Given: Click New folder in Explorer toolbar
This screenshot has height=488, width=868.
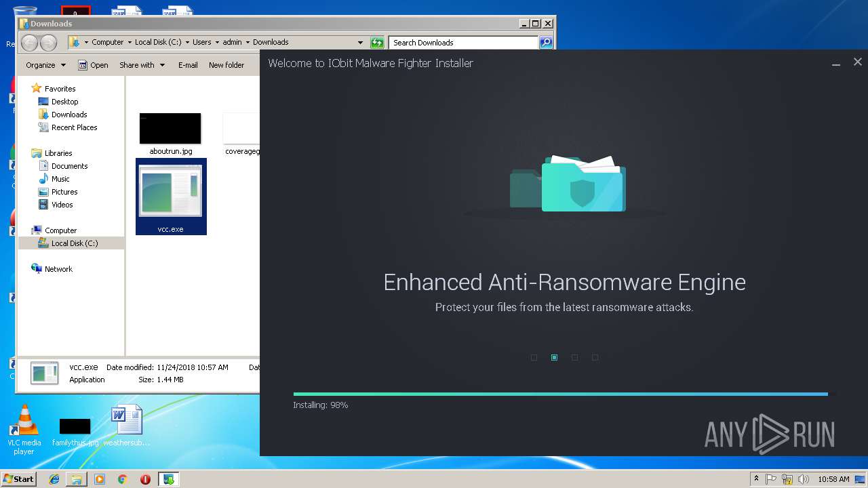Looking at the screenshot, I should click(x=226, y=65).
